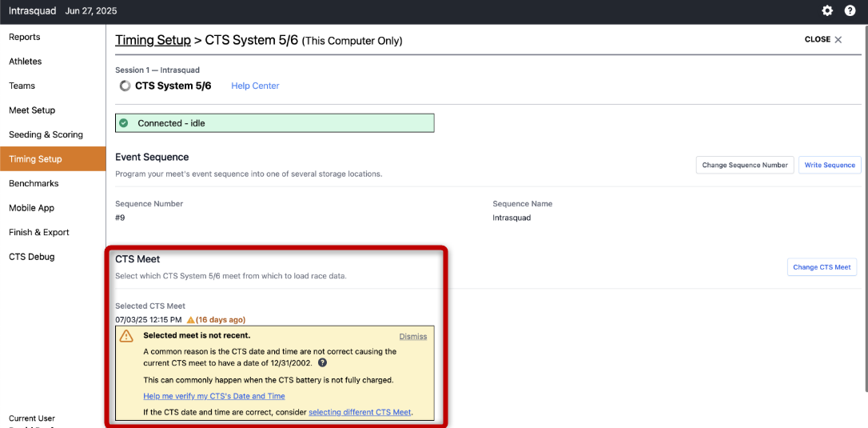Click the Current User label
This screenshot has height=428, width=868.
pyautogui.click(x=32, y=418)
